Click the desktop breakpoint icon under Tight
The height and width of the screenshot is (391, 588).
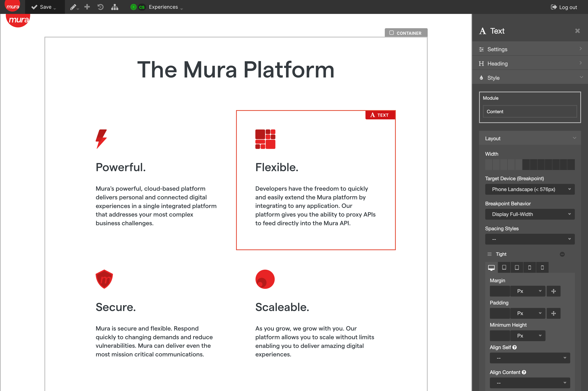pos(491,267)
